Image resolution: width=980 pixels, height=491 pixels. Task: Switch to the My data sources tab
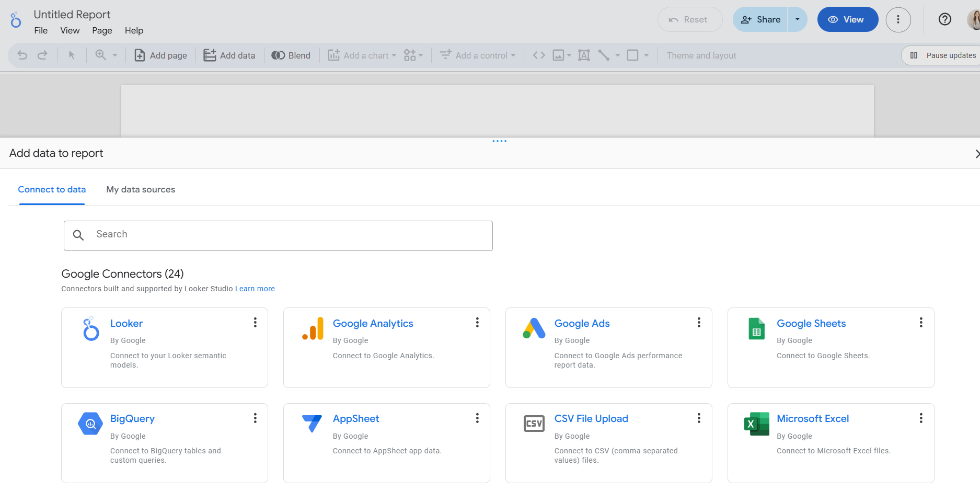click(x=140, y=189)
